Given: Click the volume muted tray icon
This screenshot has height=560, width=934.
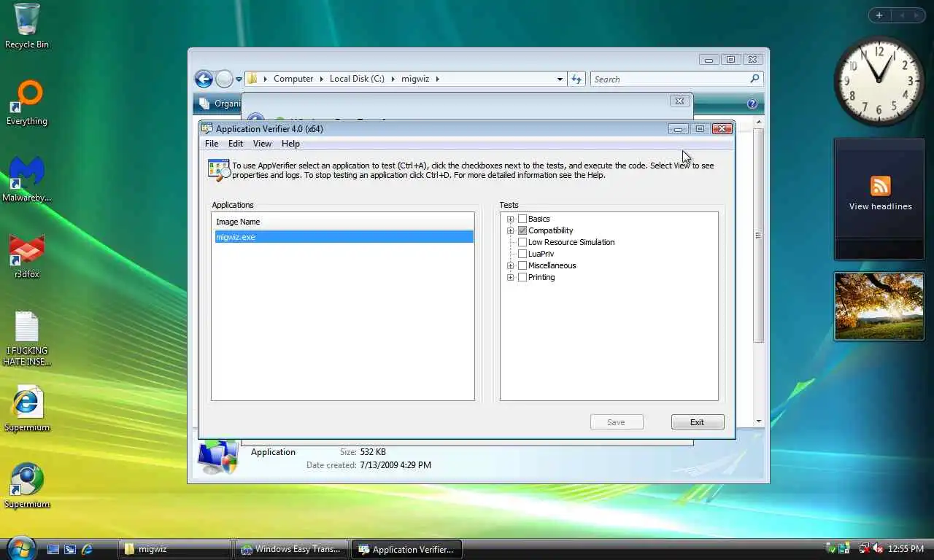Looking at the screenshot, I should [x=878, y=548].
